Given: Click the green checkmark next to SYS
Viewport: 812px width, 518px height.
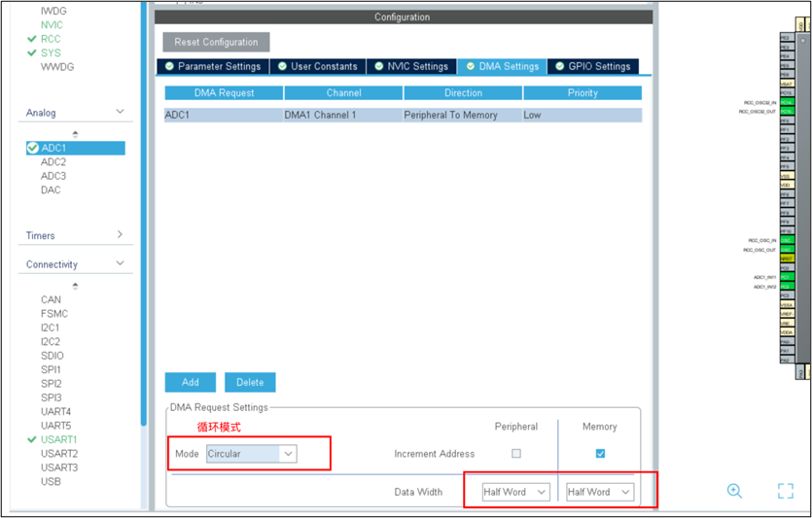Looking at the screenshot, I should (32, 52).
